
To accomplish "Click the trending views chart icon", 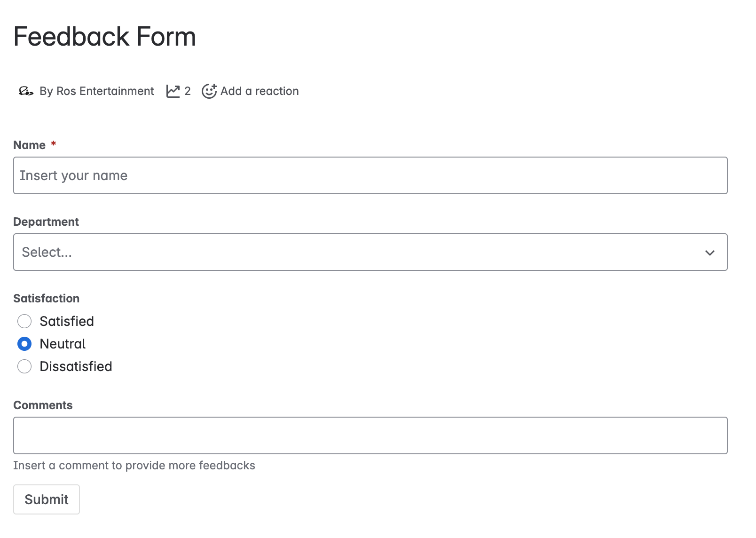I will point(173,91).
